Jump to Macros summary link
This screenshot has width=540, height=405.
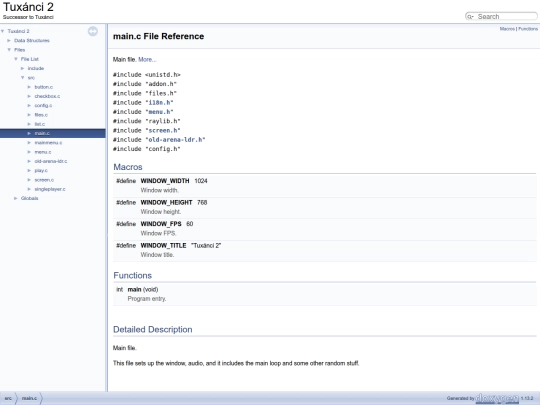click(507, 29)
